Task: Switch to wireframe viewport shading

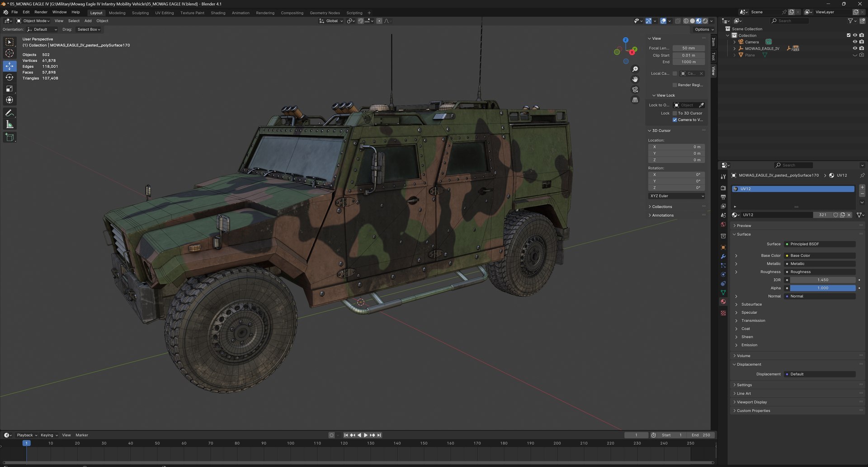Action: [x=686, y=21]
